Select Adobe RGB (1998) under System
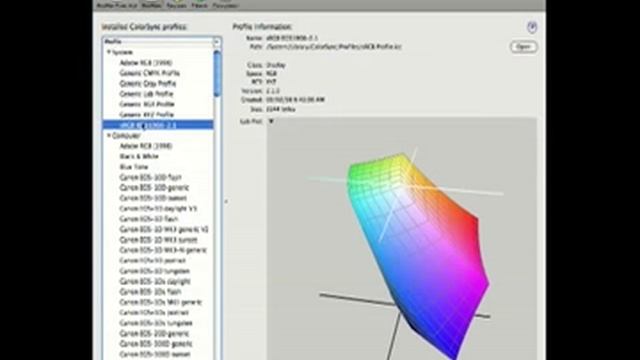The height and width of the screenshot is (360, 640). tap(146, 63)
